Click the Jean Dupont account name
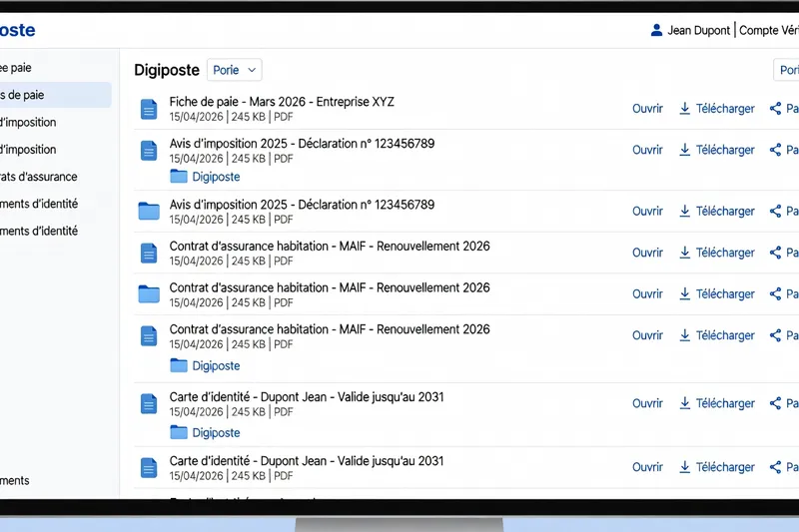Image resolution: width=799 pixels, height=532 pixels. 698,31
